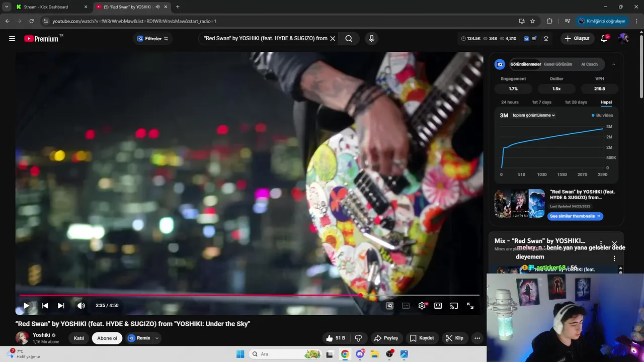Click the trophy icon in vidIQ bar

[x=546, y=39]
